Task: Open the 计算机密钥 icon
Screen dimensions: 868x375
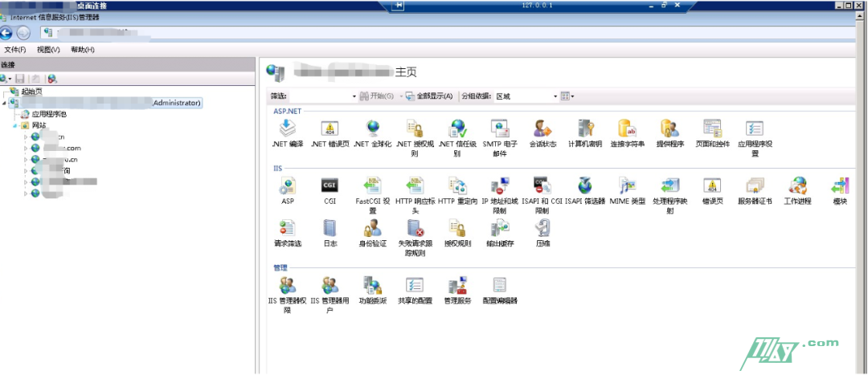Action: pyautogui.click(x=585, y=129)
